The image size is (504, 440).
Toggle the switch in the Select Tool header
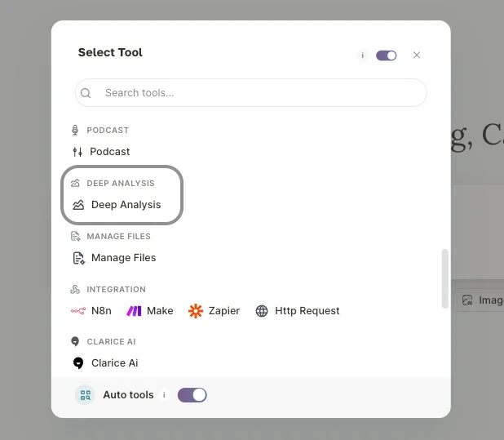(x=387, y=56)
